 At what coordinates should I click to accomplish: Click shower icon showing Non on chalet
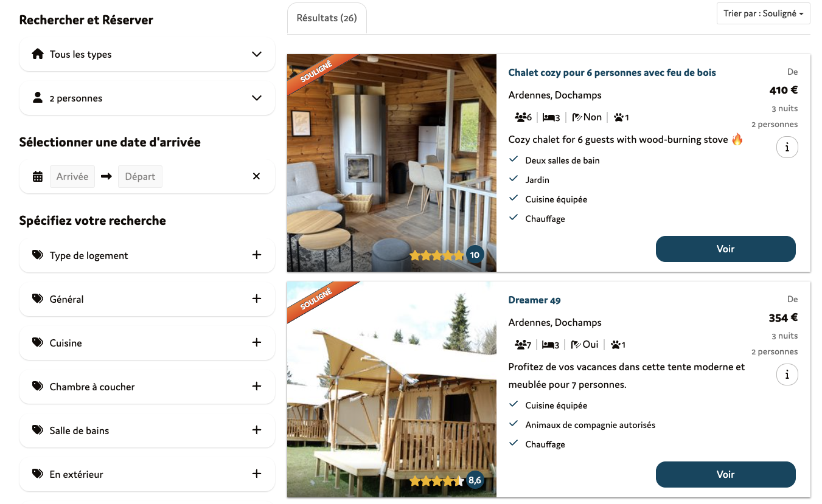[x=577, y=117]
